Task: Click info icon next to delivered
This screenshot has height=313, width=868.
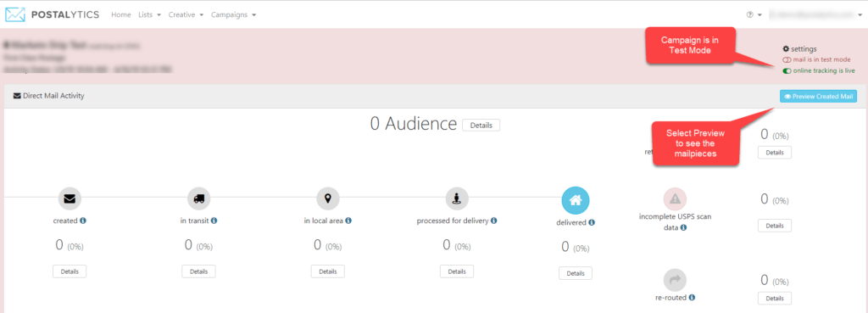Action: click(x=592, y=223)
